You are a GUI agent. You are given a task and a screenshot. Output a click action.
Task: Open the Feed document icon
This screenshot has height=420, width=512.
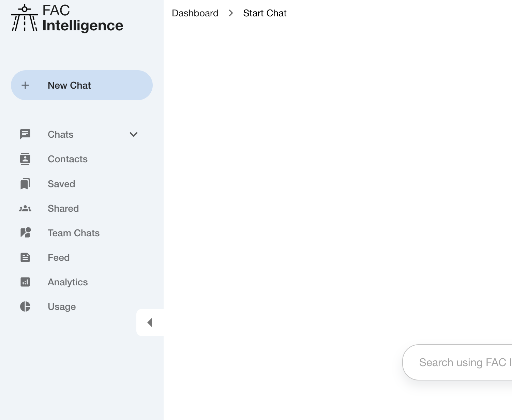(x=25, y=257)
